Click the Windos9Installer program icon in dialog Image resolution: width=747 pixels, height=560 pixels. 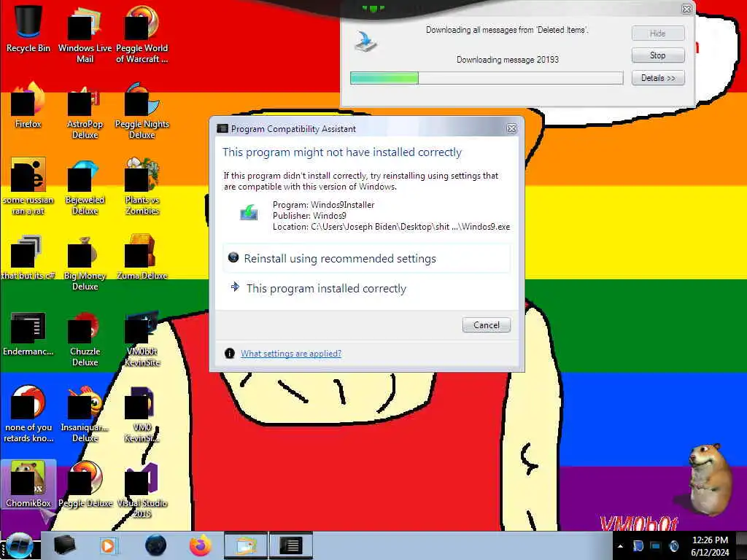click(x=249, y=213)
